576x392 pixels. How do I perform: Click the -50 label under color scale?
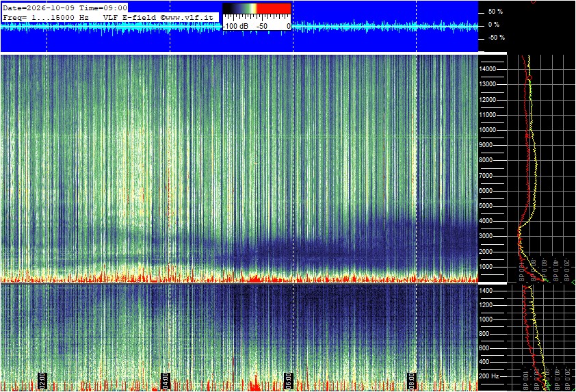[262, 27]
